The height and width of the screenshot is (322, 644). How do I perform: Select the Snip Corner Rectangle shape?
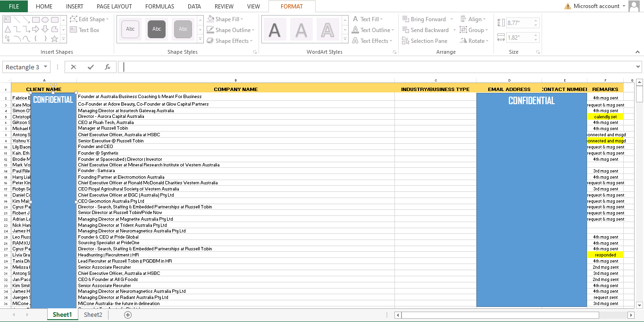pos(55,29)
